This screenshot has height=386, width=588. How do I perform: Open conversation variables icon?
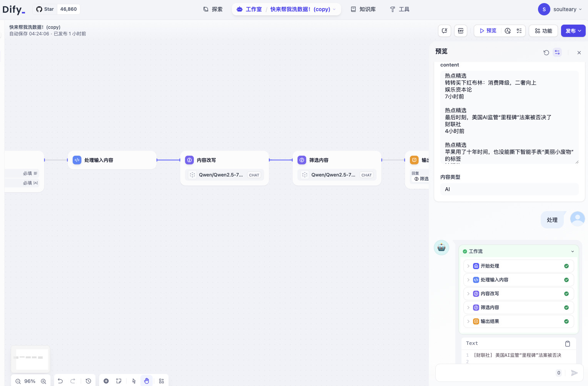pos(445,31)
